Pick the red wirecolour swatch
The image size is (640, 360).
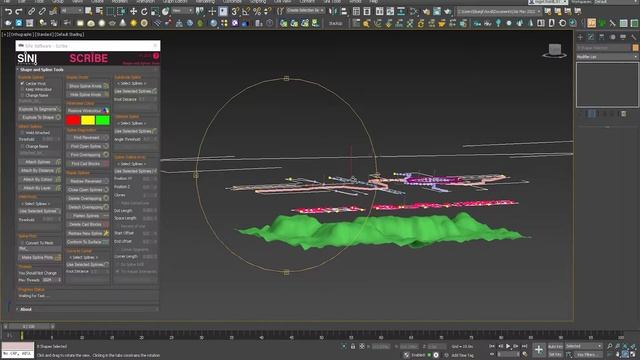[x=73, y=120]
